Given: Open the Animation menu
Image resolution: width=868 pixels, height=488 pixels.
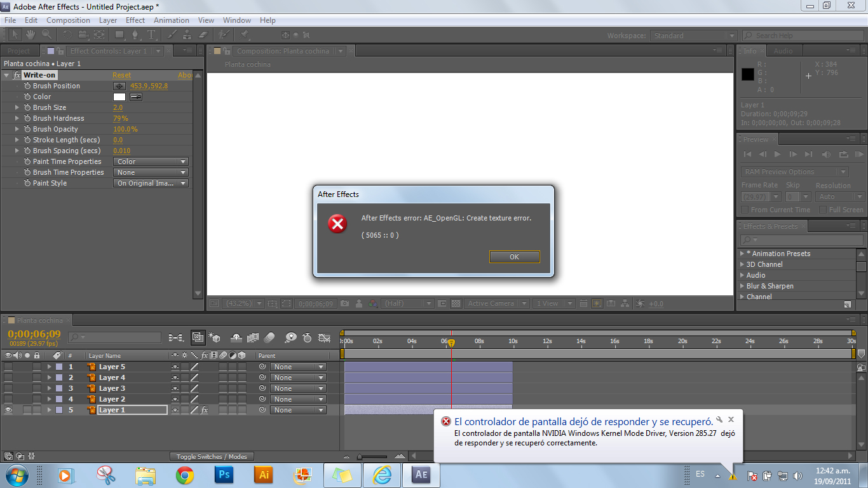Looking at the screenshot, I should [172, 20].
